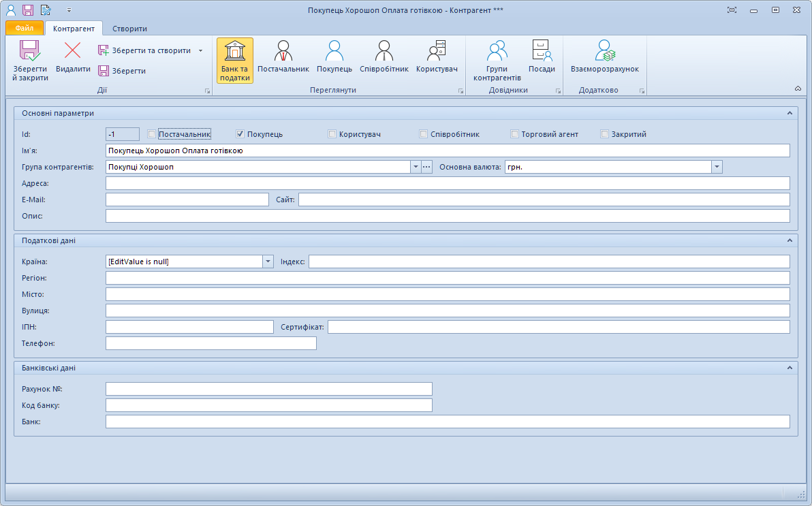Click the Id field showing -1
Viewport: 812px width, 506px height.
point(122,134)
